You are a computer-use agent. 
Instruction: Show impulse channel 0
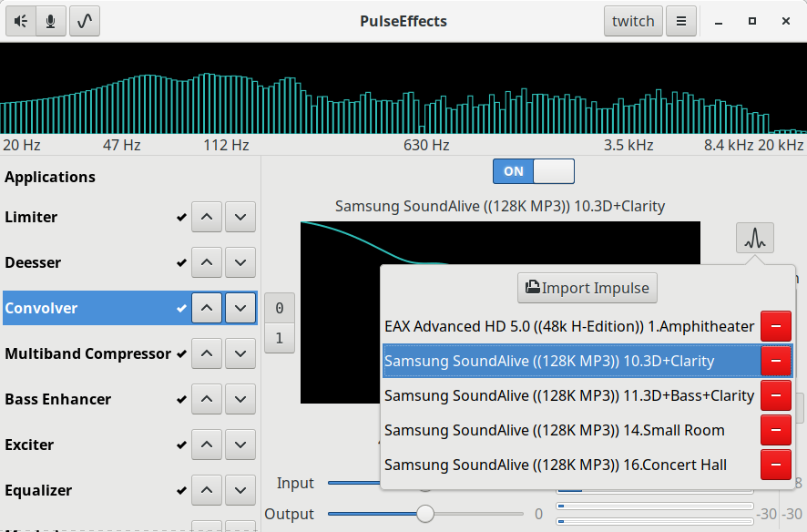tap(280, 308)
